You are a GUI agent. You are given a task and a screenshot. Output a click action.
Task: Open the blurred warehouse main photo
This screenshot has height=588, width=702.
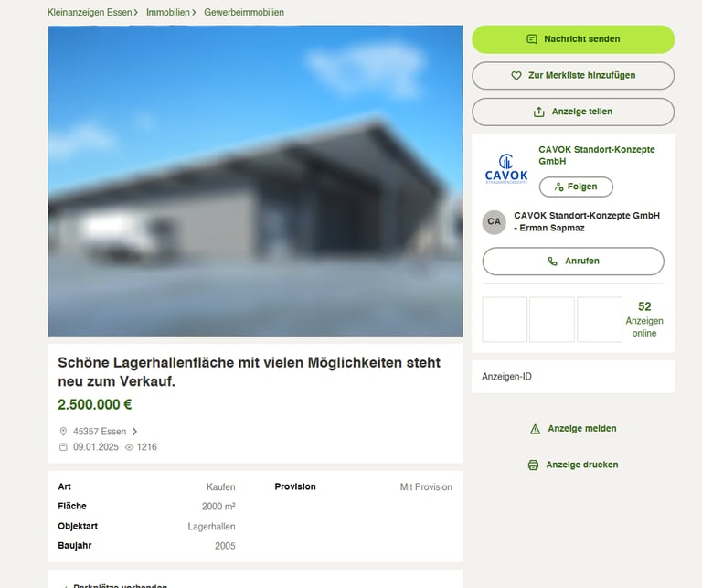pyautogui.click(x=255, y=181)
